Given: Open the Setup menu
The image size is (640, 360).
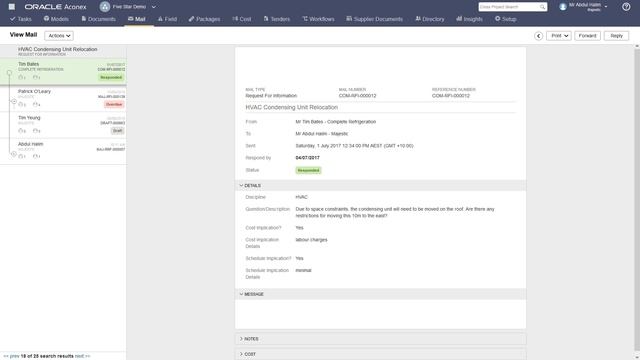Looking at the screenshot, I should (506, 19).
